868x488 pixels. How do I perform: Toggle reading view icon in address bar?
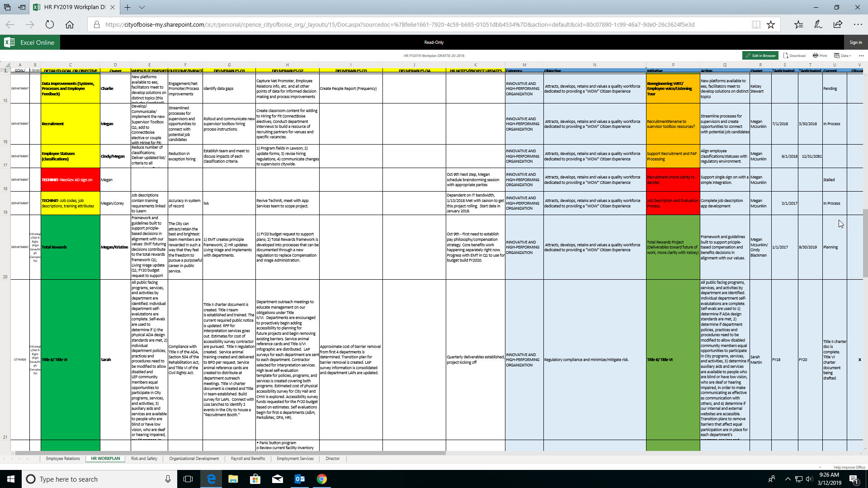pyautogui.click(x=756, y=25)
